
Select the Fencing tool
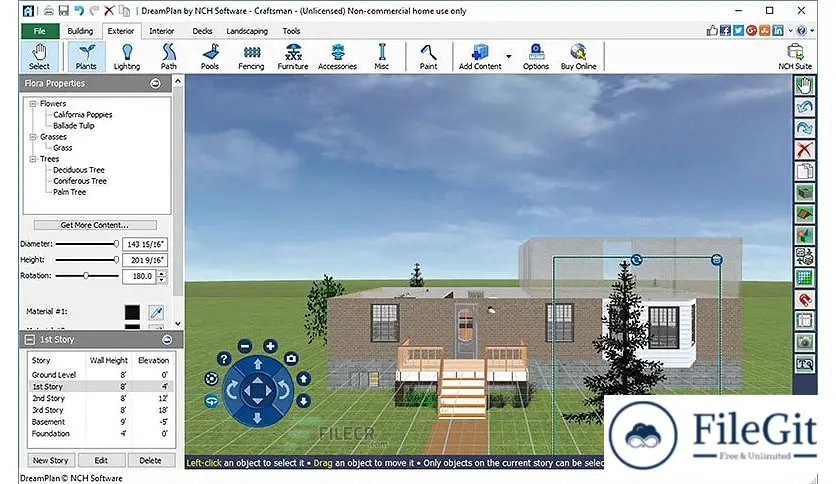[x=251, y=57]
